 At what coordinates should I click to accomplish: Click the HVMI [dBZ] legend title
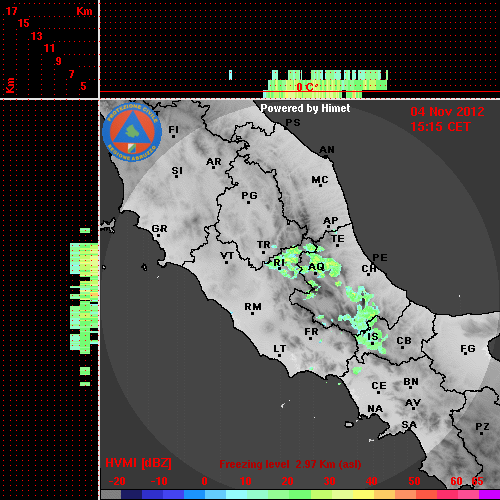138,463
